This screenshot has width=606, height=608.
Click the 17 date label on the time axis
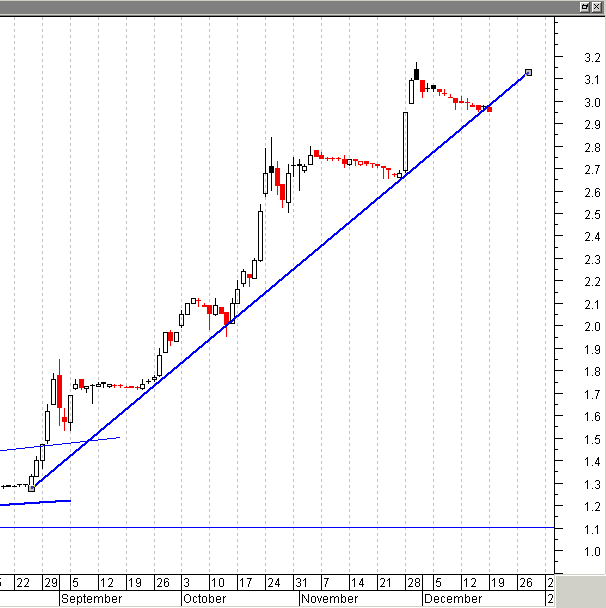tap(245, 582)
